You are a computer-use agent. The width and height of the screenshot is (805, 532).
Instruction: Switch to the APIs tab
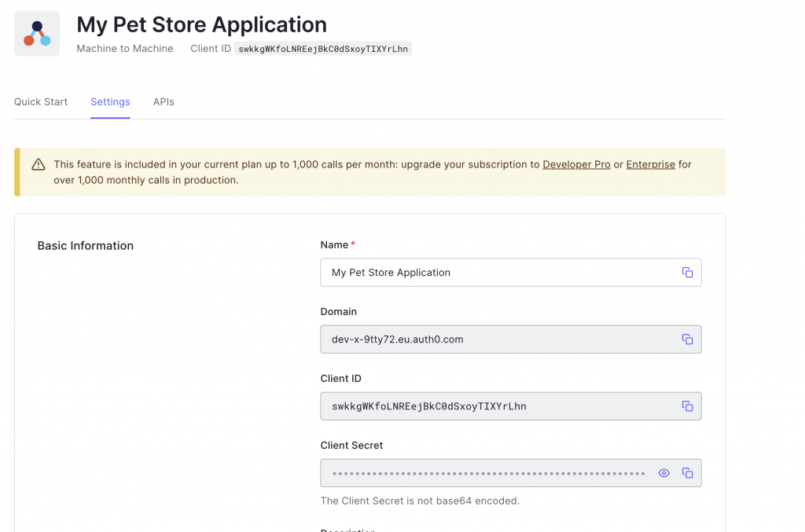pyautogui.click(x=164, y=101)
